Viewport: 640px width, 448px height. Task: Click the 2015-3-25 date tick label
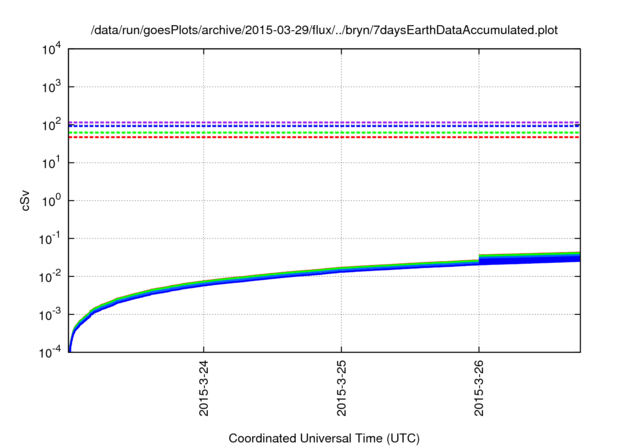pos(341,388)
